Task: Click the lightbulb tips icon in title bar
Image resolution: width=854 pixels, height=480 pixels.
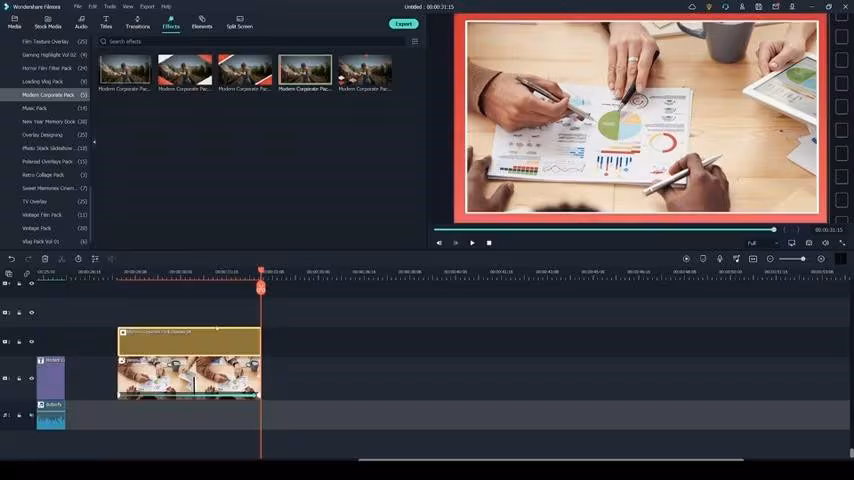Action: pos(709,7)
